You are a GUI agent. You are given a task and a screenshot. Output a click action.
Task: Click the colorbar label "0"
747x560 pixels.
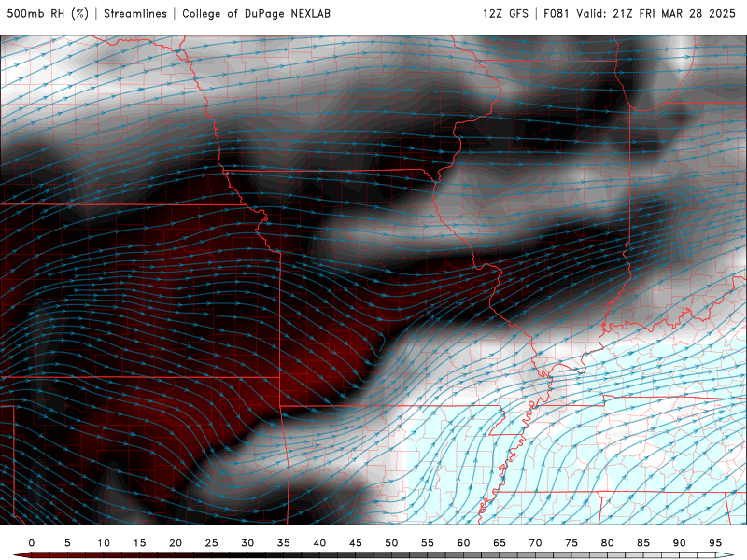click(32, 543)
